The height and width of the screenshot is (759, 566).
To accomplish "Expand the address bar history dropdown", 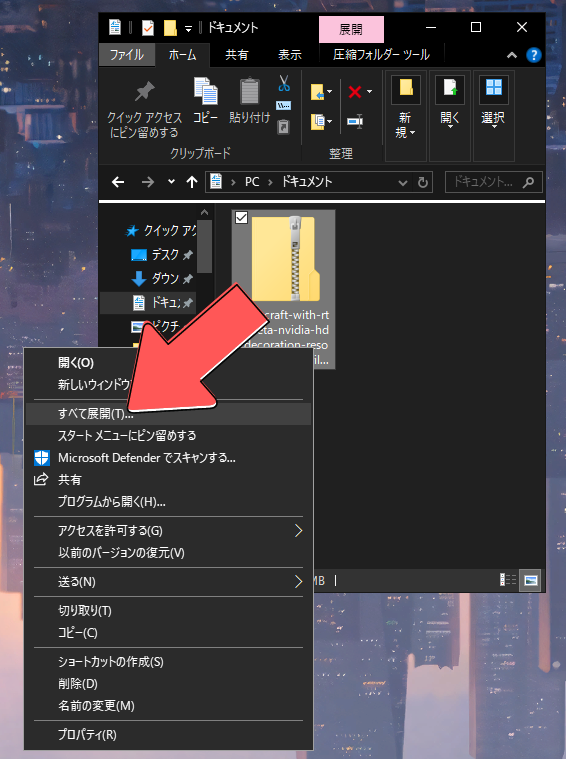I will [x=402, y=182].
